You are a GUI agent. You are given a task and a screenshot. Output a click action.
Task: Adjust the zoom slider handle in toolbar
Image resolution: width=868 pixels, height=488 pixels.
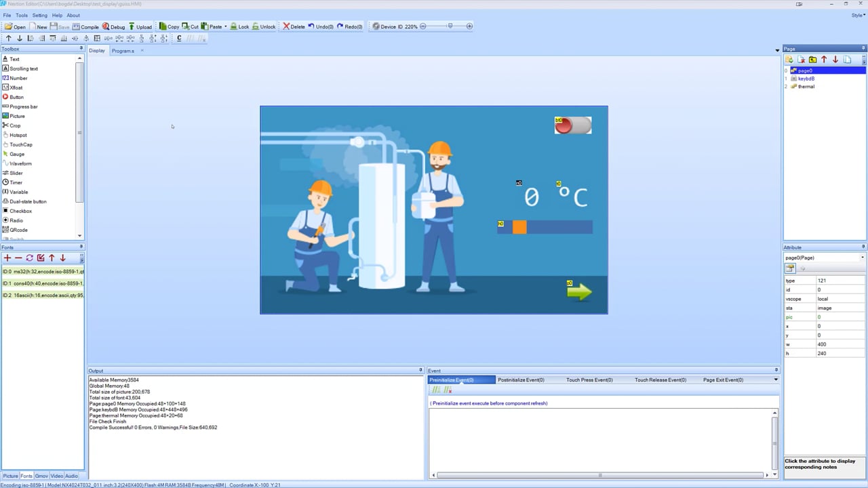[x=450, y=26]
